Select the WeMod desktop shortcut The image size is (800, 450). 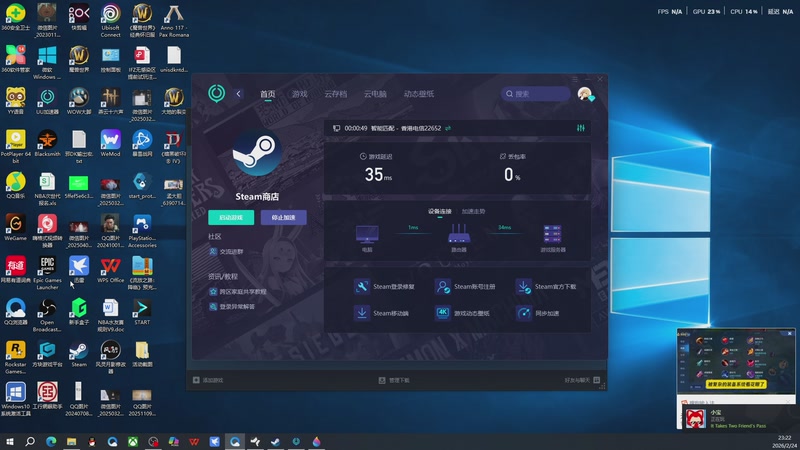click(x=110, y=143)
